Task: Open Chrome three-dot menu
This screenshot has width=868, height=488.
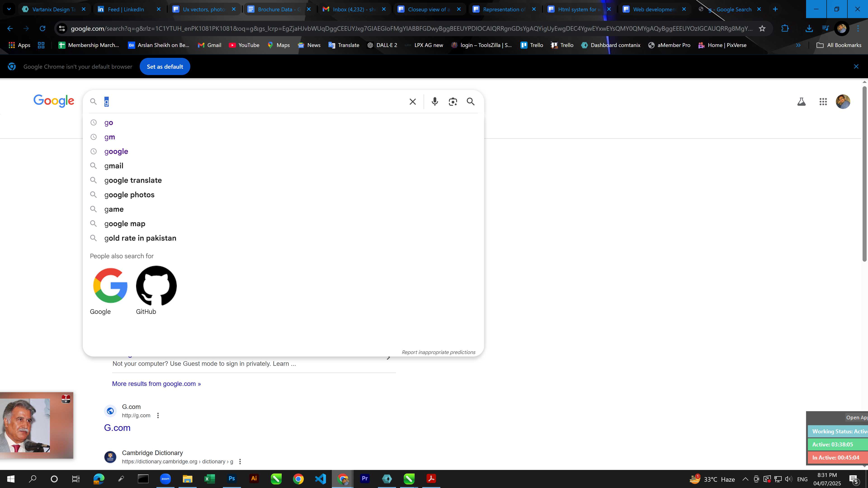Action: pyautogui.click(x=858, y=29)
